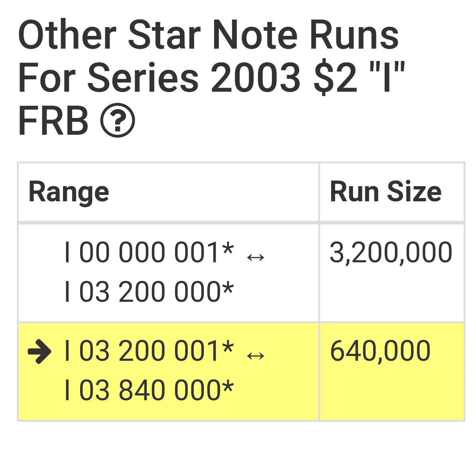This screenshot has height=470, width=476.
Task: Select the first white table row
Action: [x=241, y=273]
